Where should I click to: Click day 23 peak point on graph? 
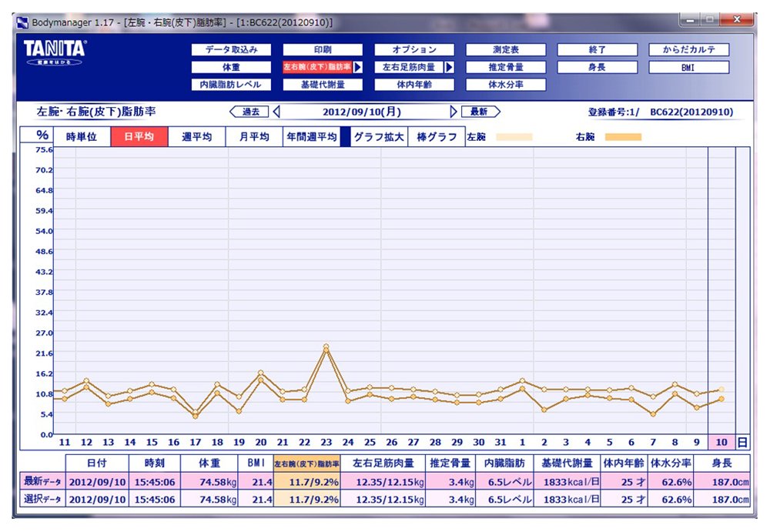[x=326, y=347]
